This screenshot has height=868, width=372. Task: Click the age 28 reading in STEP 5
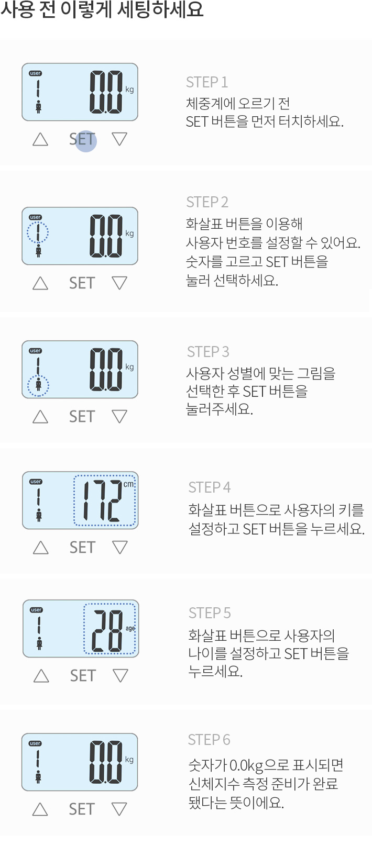[x=110, y=629]
